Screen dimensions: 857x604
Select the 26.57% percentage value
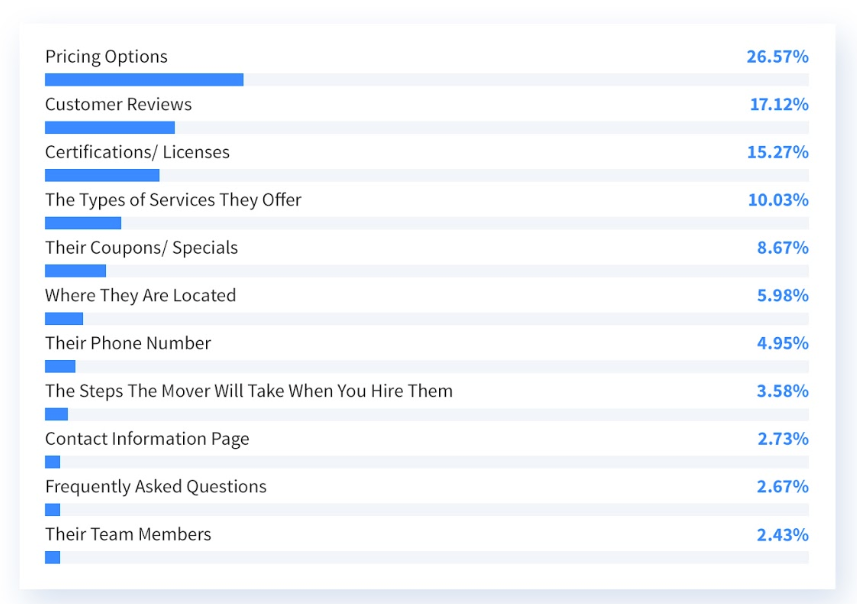click(x=777, y=56)
